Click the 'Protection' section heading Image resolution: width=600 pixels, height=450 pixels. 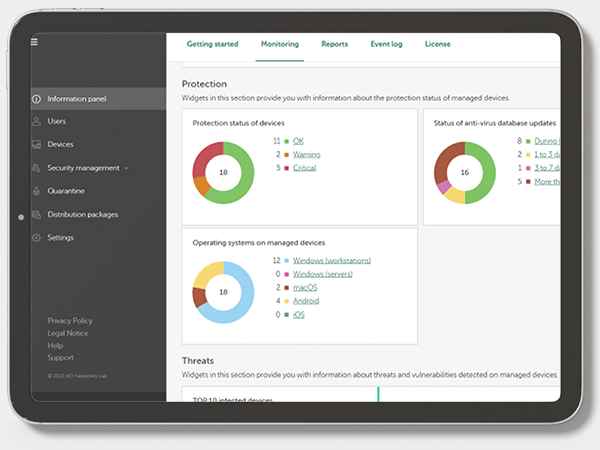point(204,84)
